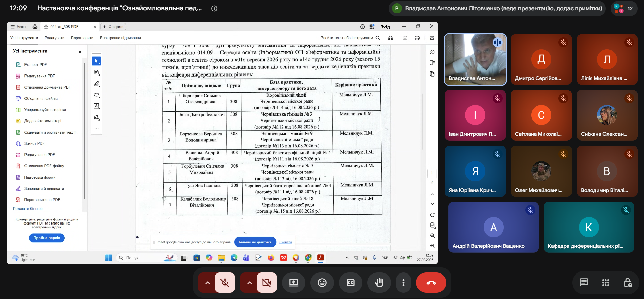Print the PDF document
644x299 pixels.
[x=417, y=38]
